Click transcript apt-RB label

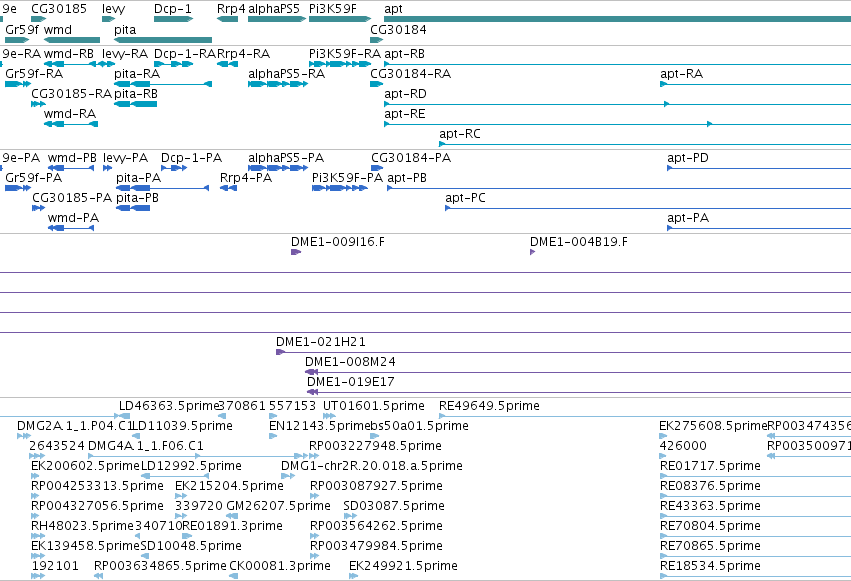404,54
